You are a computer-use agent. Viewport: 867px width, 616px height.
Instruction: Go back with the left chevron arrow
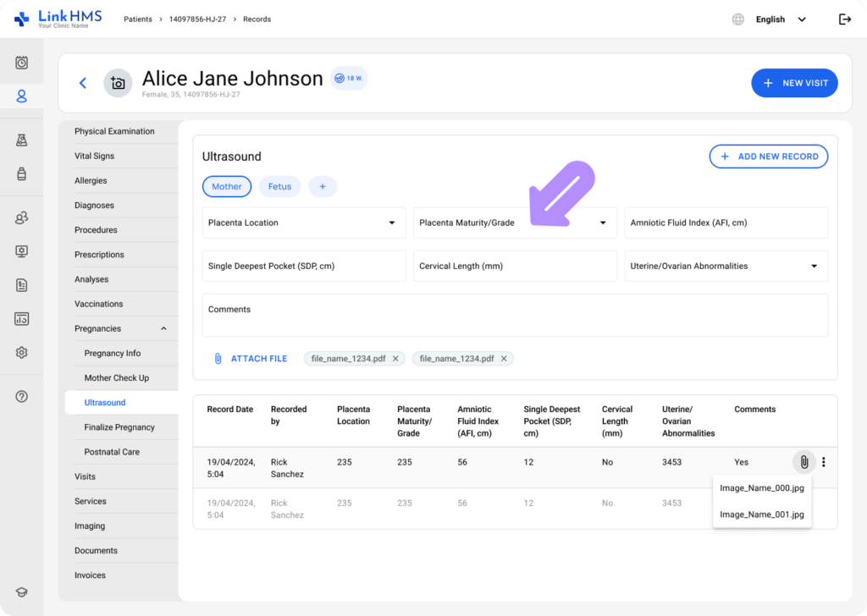click(x=83, y=83)
